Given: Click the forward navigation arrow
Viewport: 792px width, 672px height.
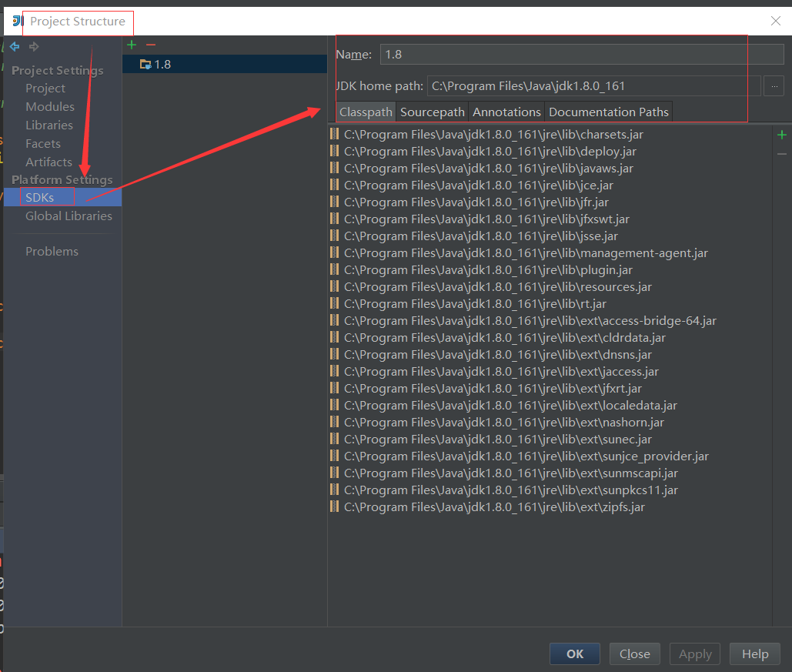Looking at the screenshot, I should pos(34,46).
